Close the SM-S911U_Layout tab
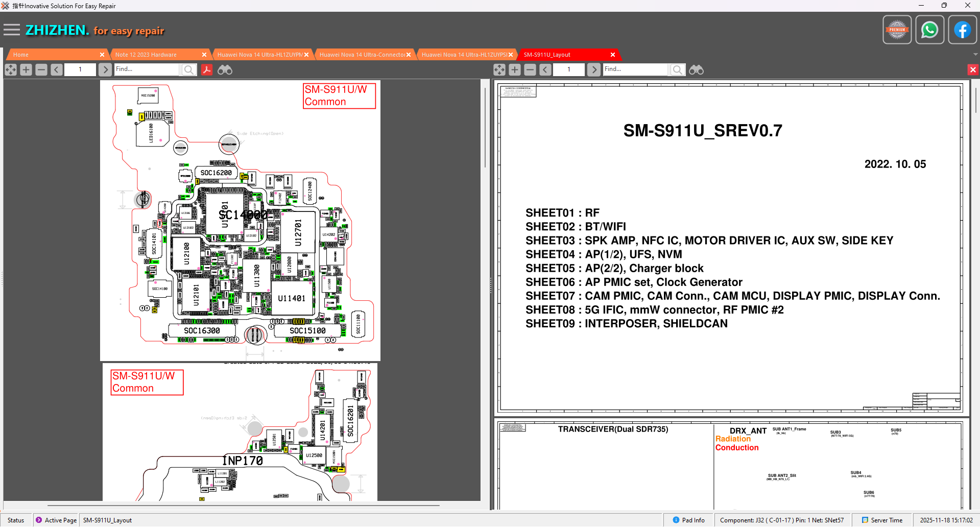980x527 pixels. click(x=613, y=55)
